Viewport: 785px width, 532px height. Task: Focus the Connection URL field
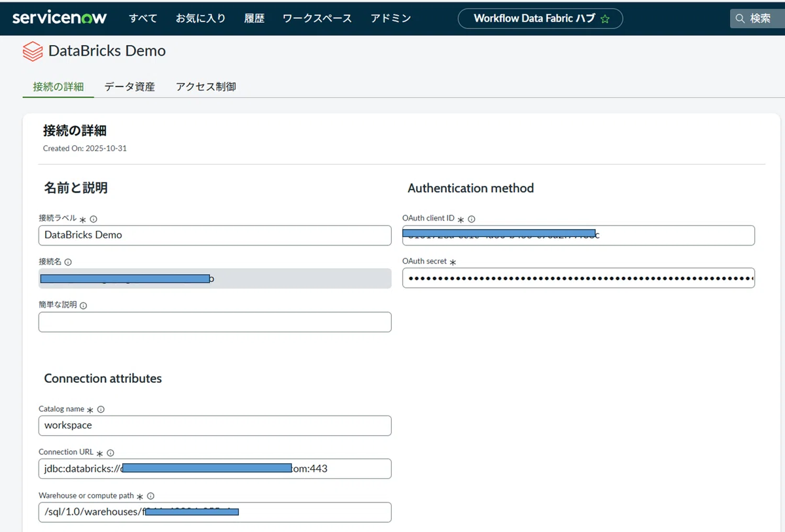(215, 469)
